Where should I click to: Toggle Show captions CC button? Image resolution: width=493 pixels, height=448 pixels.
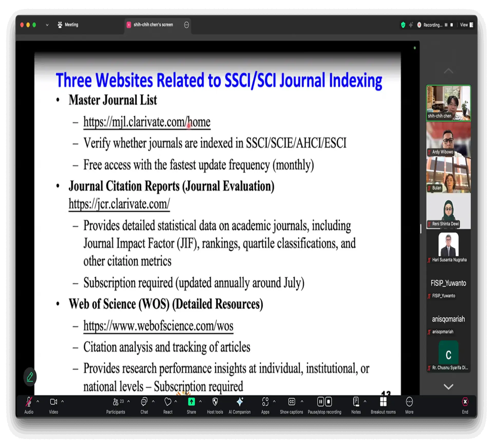[291, 402]
